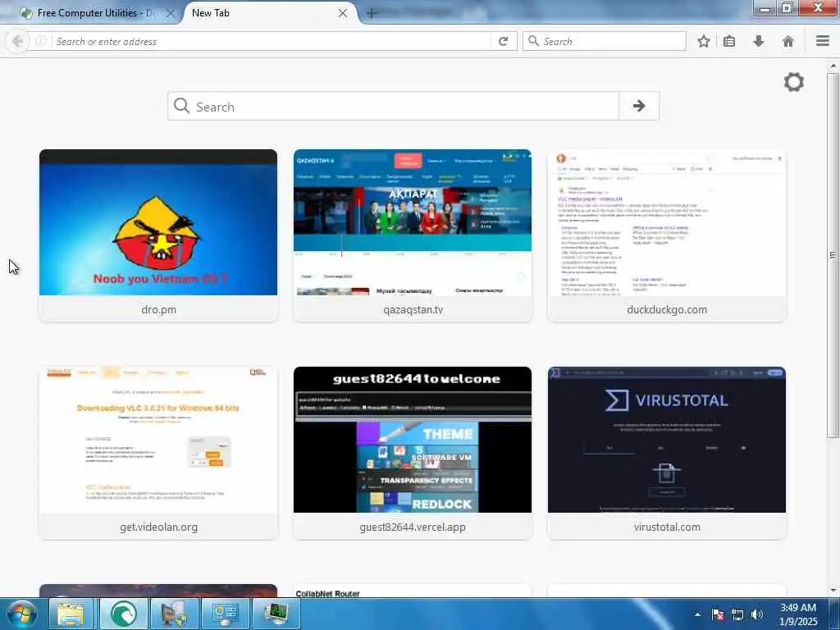The width and height of the screenshot is (840, 630).
Task: Open the Windows Start menu
Action: coord(22,614)
